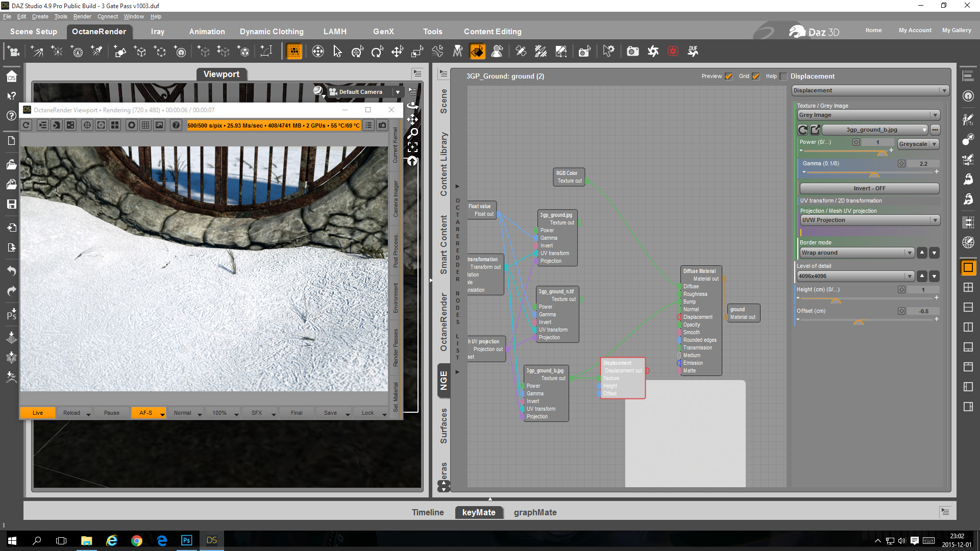
Task: Click the Surface Selection tool icon
Action: pos(477,52)
